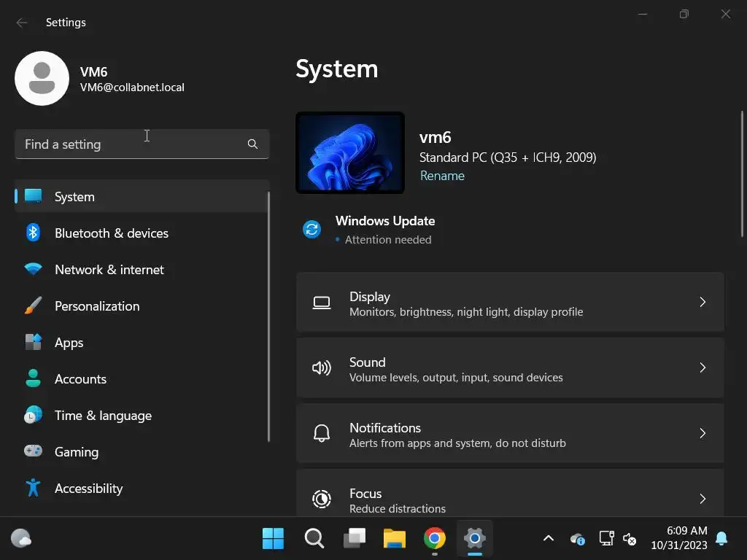Click the Accessibility label in sidebar
The width and height of the screenshot is (747, 560).
88,488
